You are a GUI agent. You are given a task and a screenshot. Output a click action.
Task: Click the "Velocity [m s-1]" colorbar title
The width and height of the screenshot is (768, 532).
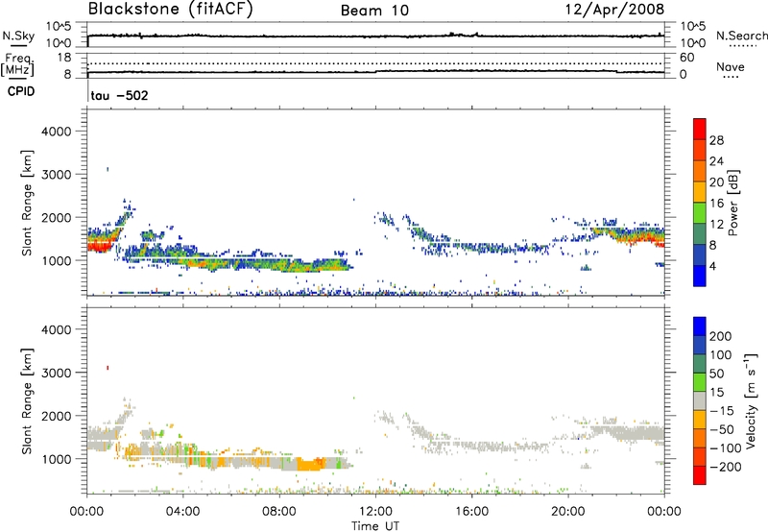tap(751, 400)
